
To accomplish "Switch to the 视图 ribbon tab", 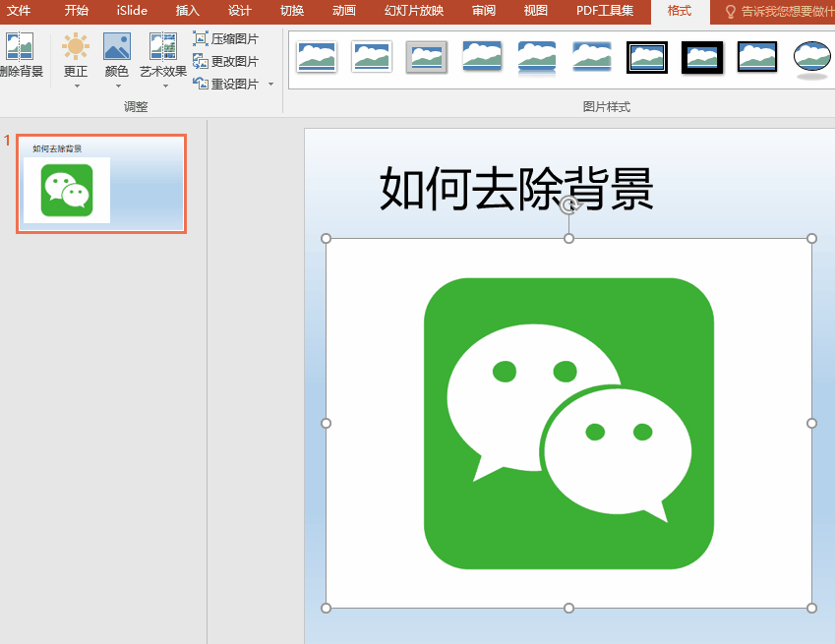I will click(536, 11).
